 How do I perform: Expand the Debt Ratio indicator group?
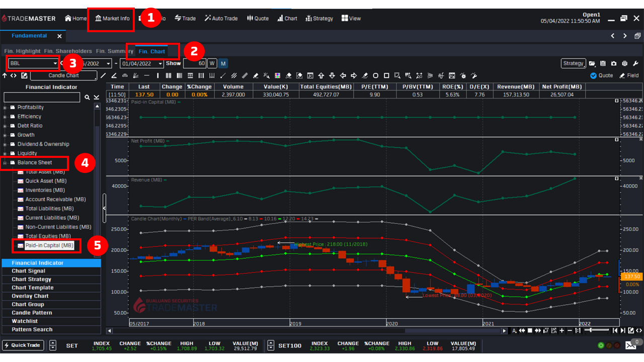click(x=6, y=126)
